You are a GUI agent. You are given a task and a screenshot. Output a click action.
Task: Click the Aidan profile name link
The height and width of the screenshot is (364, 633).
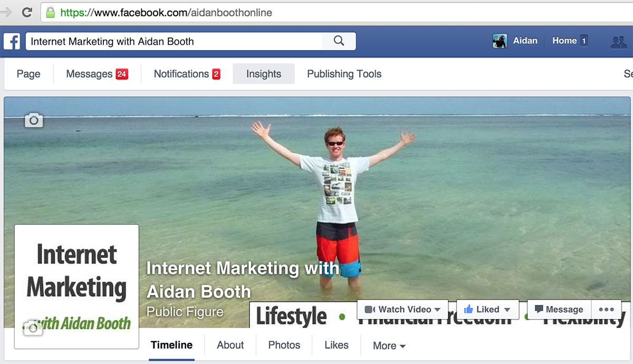[525, 41]
